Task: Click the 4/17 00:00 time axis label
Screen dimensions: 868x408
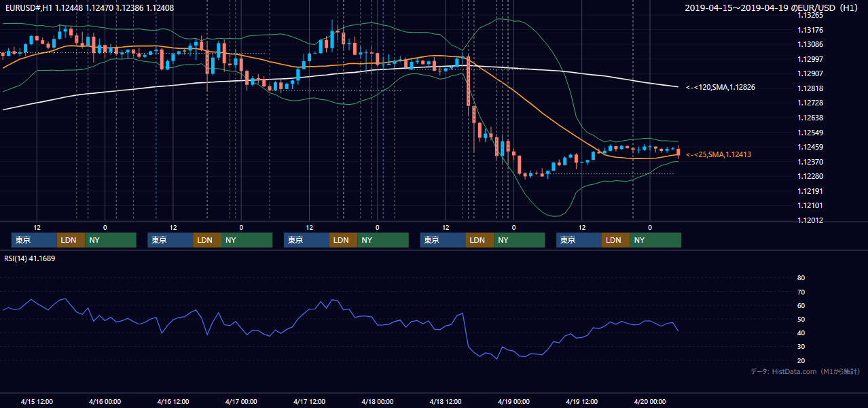Action: tap(241, 402)
